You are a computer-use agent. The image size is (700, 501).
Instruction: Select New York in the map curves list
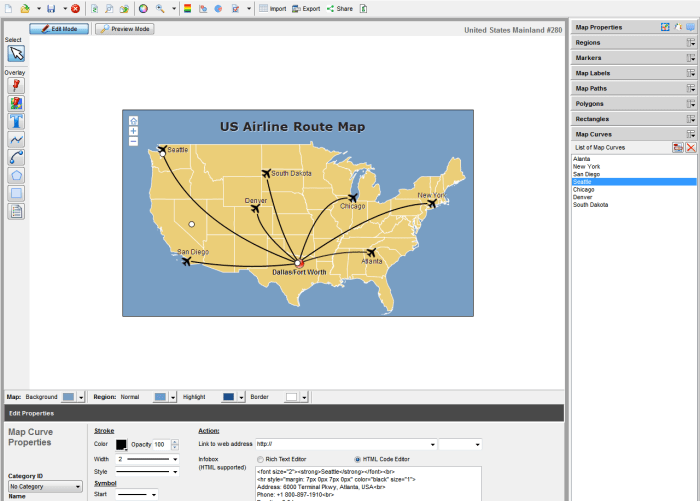pyautogui.click(x=634, y=167)
